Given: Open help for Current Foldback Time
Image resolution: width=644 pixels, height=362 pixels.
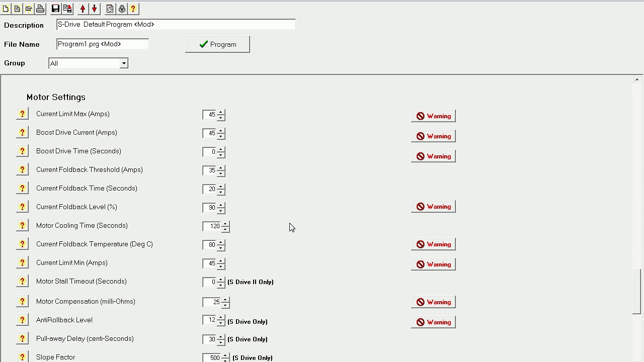Looking at the screenshot, I should tap(22, 189).
